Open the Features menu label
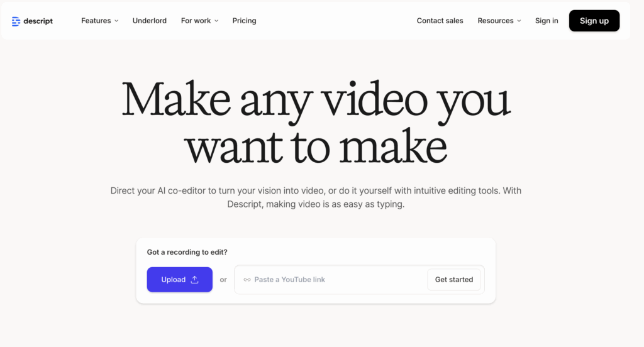The image size is (644, 347). 96,21
